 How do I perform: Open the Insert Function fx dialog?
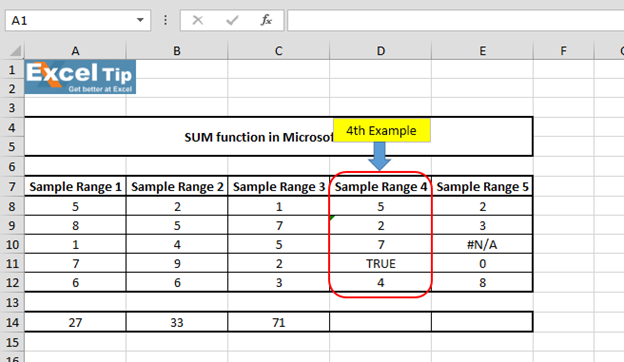tap(266, 20)
